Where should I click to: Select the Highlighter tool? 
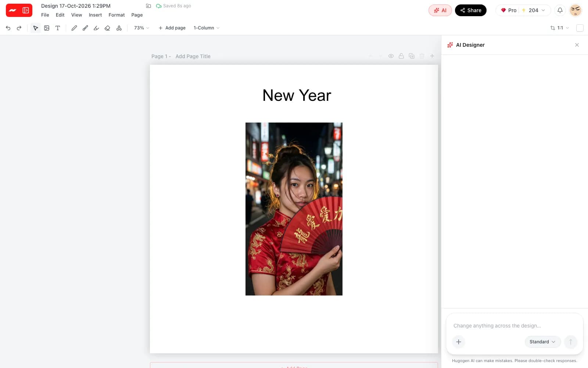pyautogui.click(x=96, y=28)
